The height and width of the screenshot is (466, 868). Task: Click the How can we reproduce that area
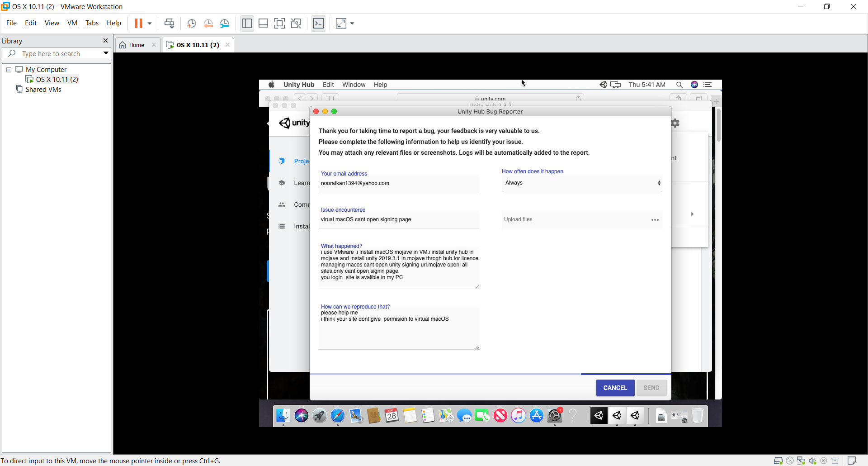[399, 328]
